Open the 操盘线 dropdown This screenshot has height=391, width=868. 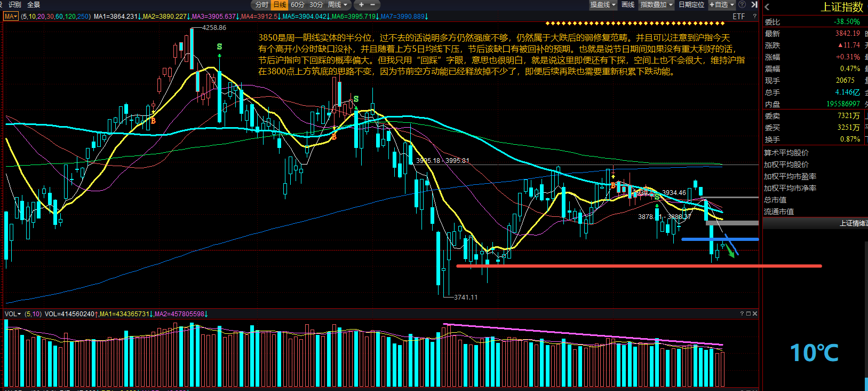tap(603, 4)
